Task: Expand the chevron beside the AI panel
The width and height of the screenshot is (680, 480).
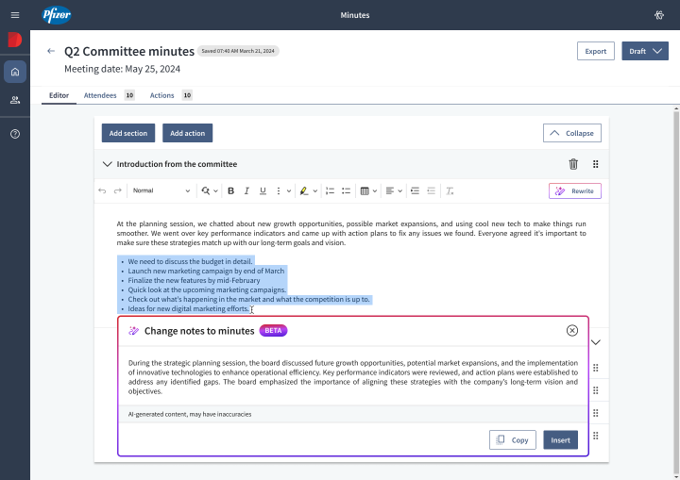Action: click(596, 342)
